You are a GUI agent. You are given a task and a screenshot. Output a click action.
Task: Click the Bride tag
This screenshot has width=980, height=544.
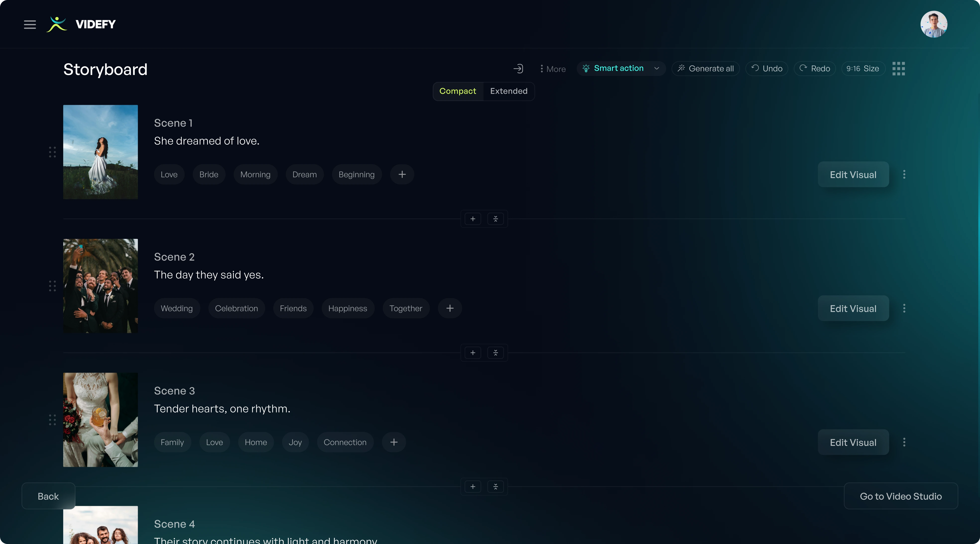tap(209, 174)
